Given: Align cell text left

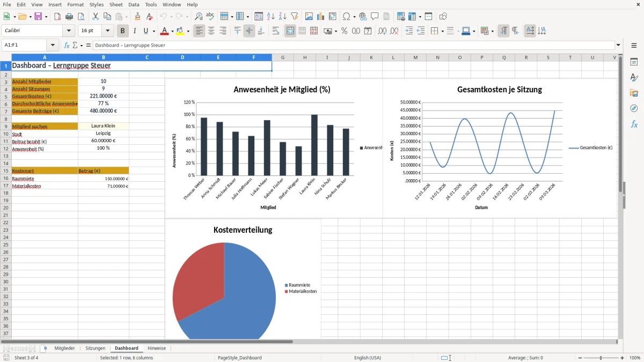Looking at the screenshot, I should point(199,31).
